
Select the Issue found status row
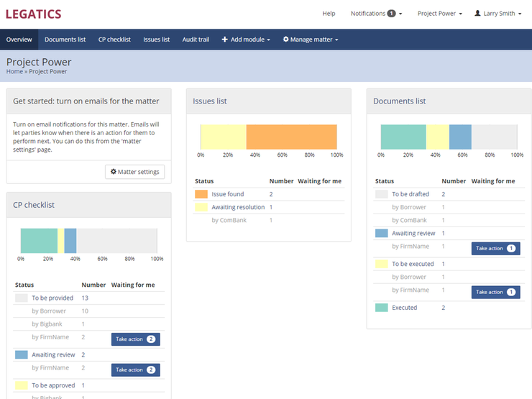(269, 194)
